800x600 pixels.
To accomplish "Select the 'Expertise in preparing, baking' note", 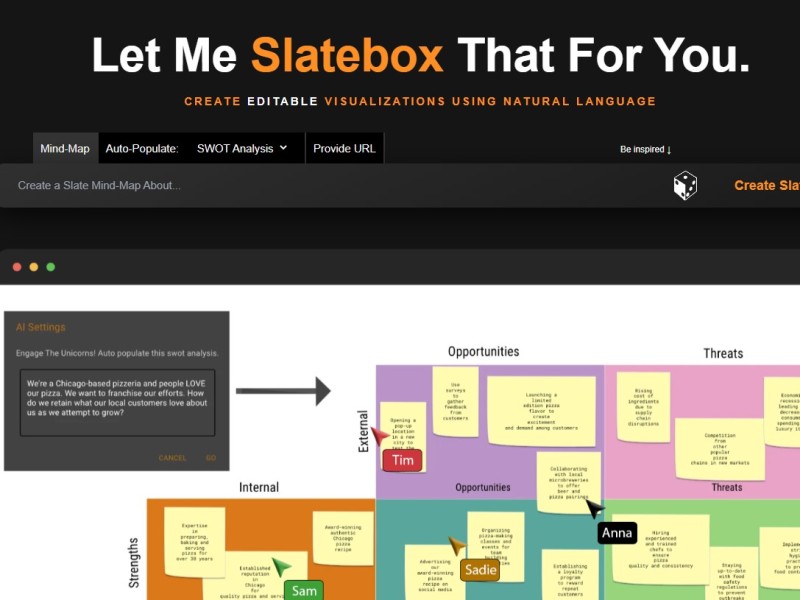I will [x=194, y=542].
